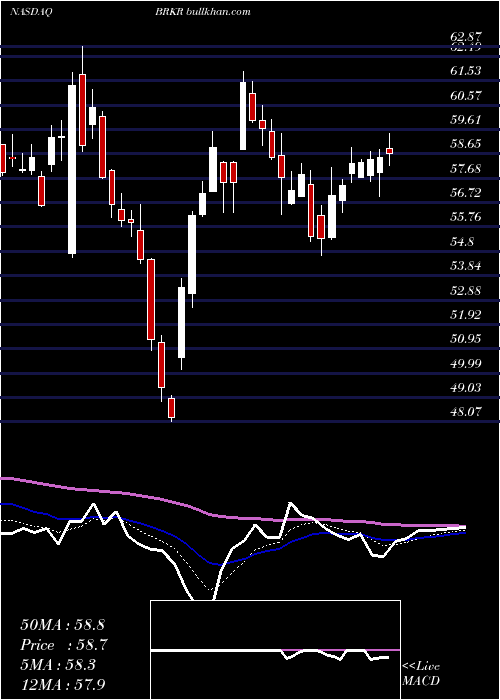Select the 59.61 price axis label
The height and width of the screenshot is (700, 500).
(467, 120)
